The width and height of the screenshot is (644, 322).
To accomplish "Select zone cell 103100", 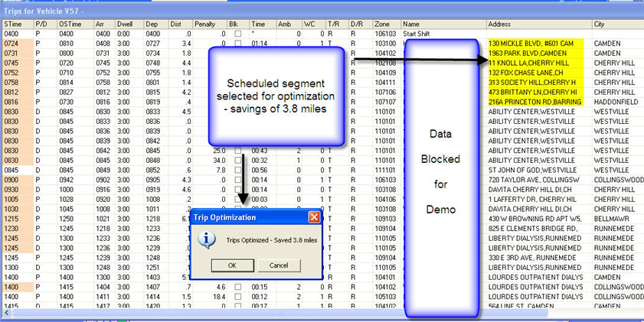I will click(387, 44).
